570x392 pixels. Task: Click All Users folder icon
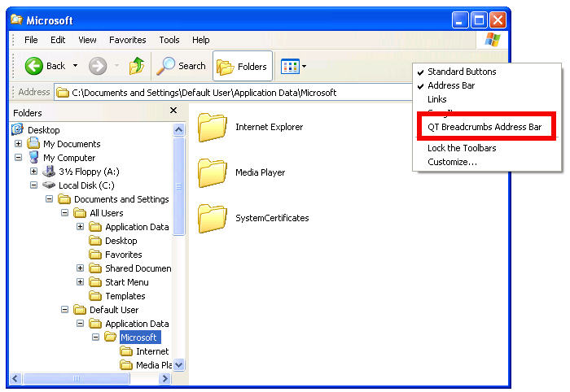(x=80, y=213)
